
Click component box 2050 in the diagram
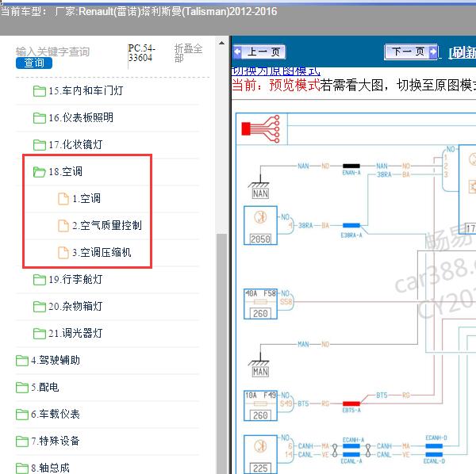pos(260,225)
